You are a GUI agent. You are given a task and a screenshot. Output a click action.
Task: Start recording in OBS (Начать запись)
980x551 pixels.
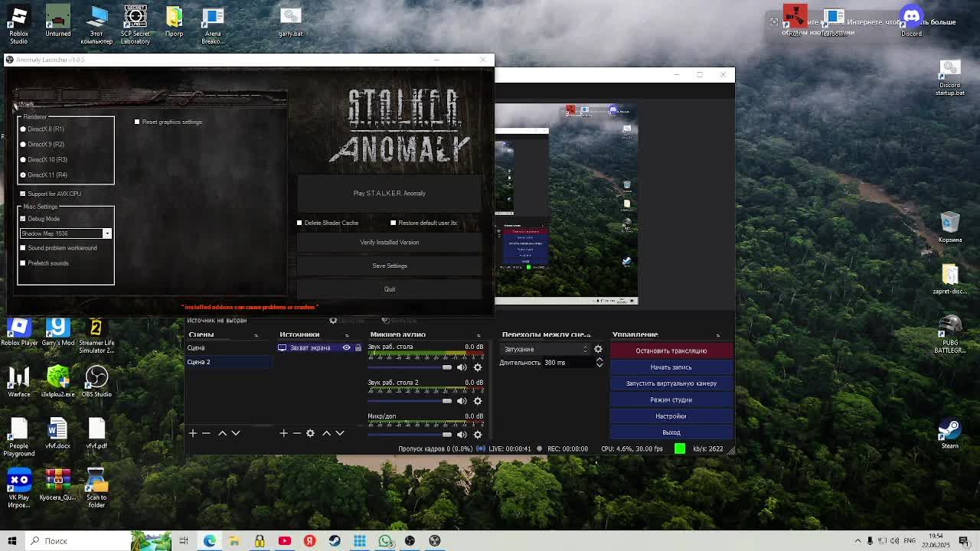coord(671,367)
